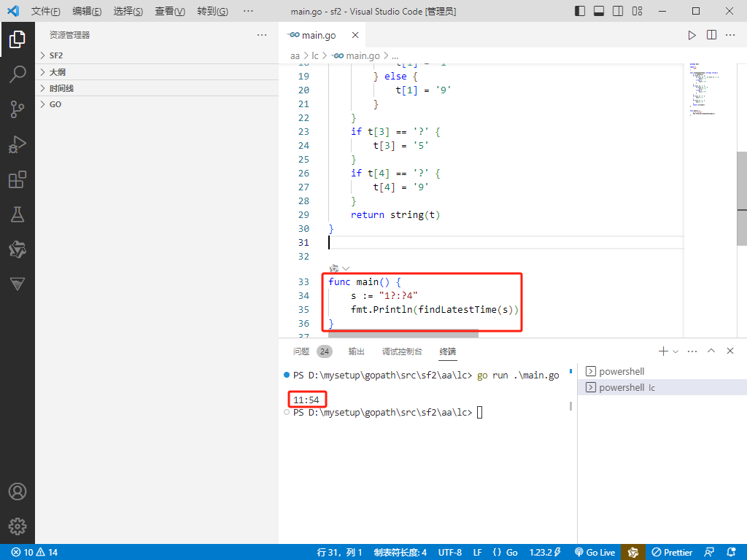Split the editor to the right
Viewport: 747px width, 560px height.
711,35
